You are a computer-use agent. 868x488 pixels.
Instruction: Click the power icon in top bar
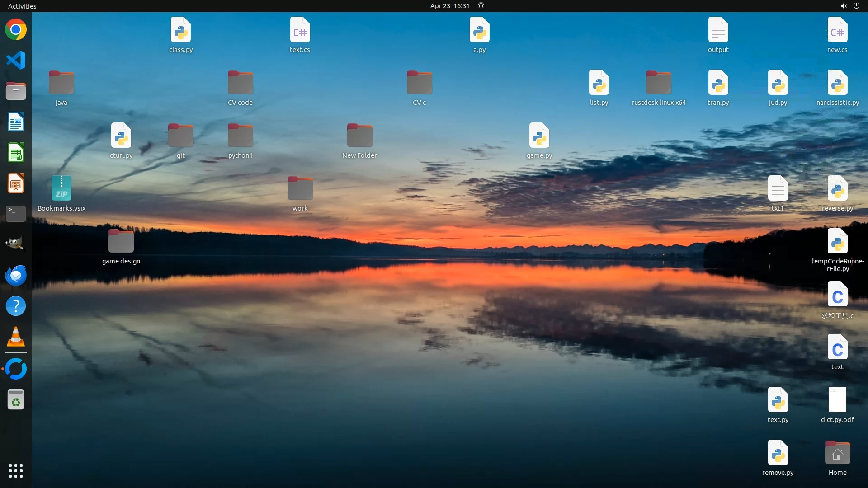[856, 6]
